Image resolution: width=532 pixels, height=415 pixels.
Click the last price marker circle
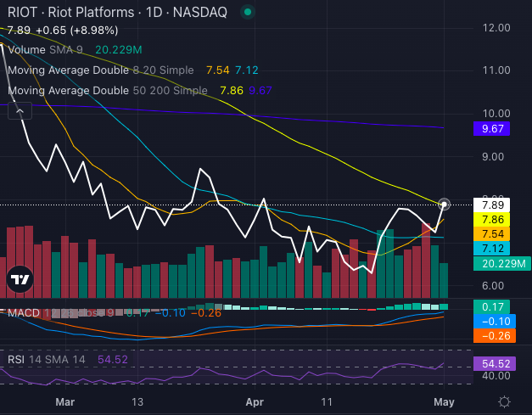tap(444, 205)
